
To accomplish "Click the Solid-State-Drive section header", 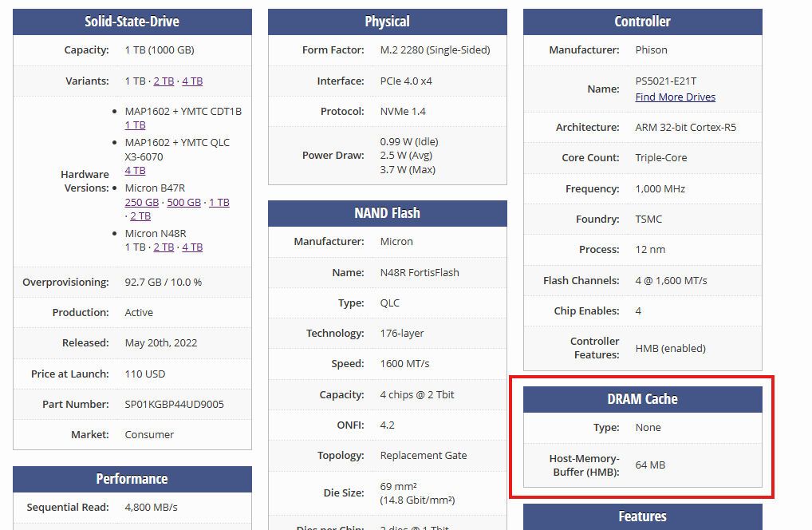I will click(x=132, y=22).
